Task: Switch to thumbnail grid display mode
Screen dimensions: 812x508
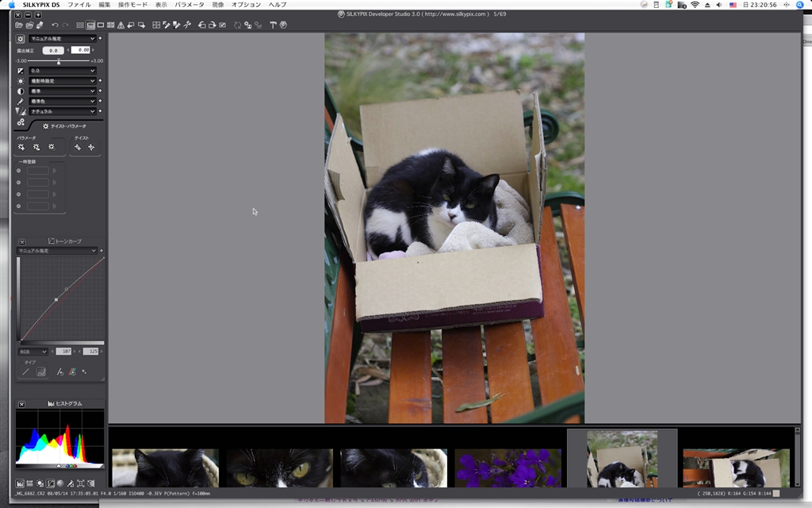Action: point(80,25)
